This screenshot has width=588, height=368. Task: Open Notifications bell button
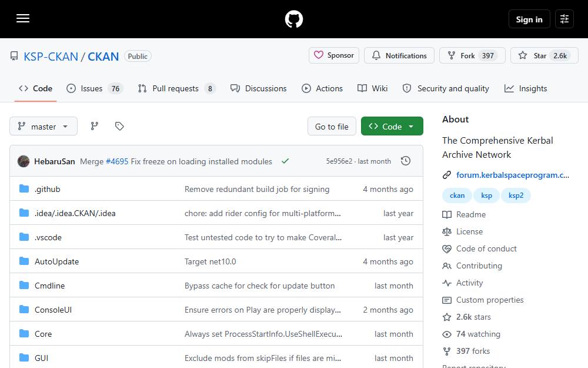tap(399, 55)
